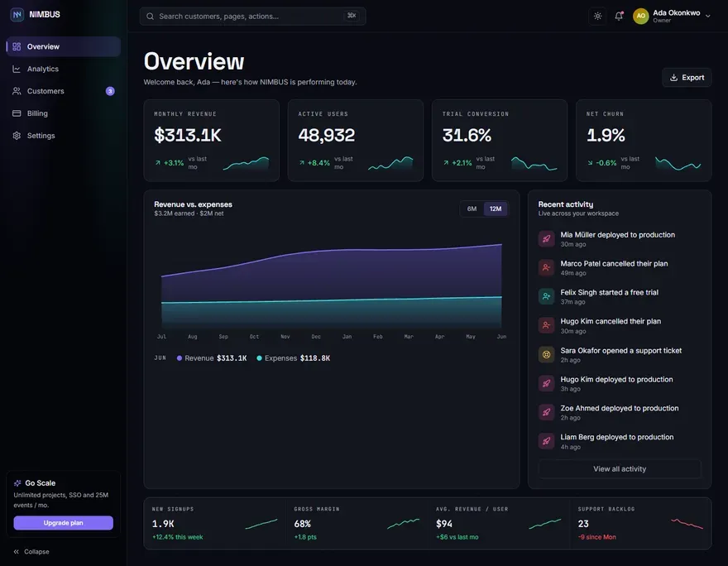Click 'Liam Berg deployed to production' entry
This screenshot has width=728, height=566.
pos(616,437)
